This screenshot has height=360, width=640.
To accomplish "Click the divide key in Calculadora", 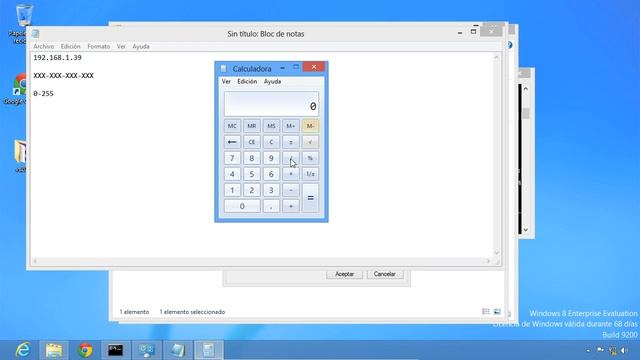I will click(291, 158).
